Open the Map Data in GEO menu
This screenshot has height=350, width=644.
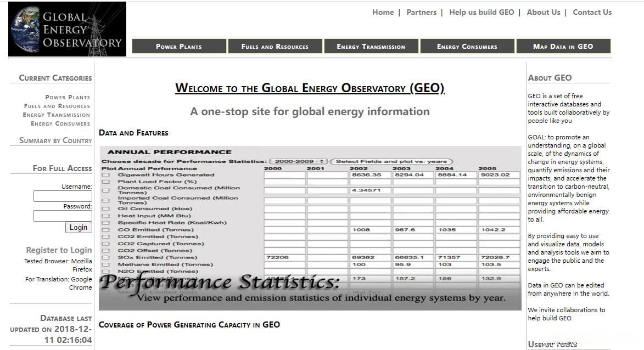[x=563, y=47]
